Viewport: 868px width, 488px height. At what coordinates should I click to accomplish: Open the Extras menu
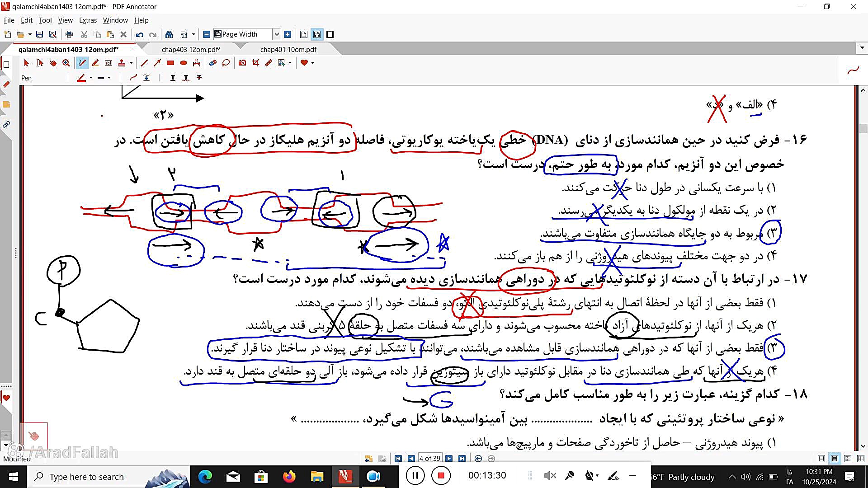point(88,20)
